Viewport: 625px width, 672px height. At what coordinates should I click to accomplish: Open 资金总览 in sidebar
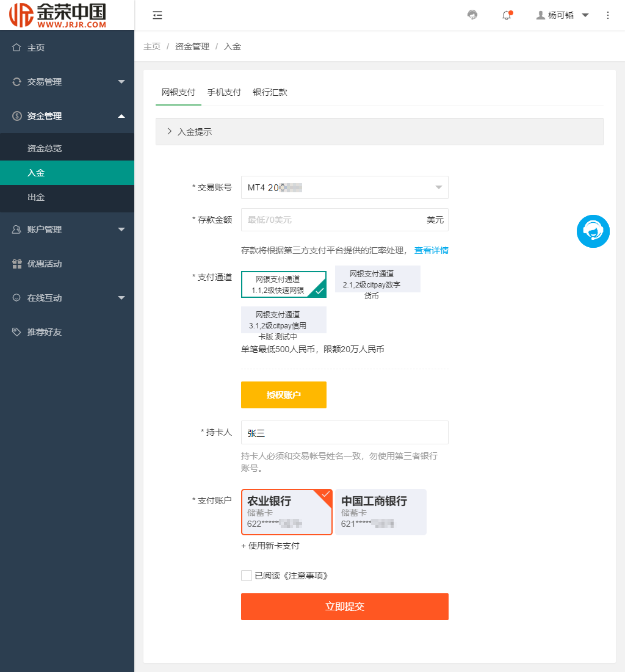point(67,148)
